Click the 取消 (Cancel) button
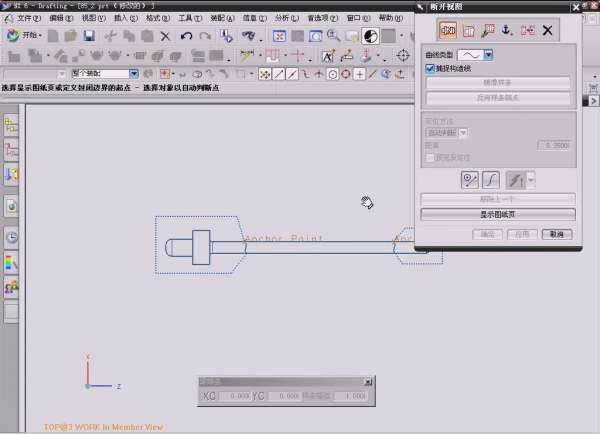The height and width of the screenshot is (434, 600). tap(558, 234)
